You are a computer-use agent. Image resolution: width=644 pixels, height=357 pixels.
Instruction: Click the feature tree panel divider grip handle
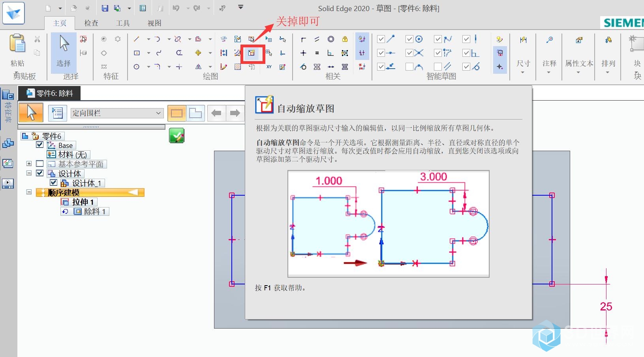(x=91, y=127)
